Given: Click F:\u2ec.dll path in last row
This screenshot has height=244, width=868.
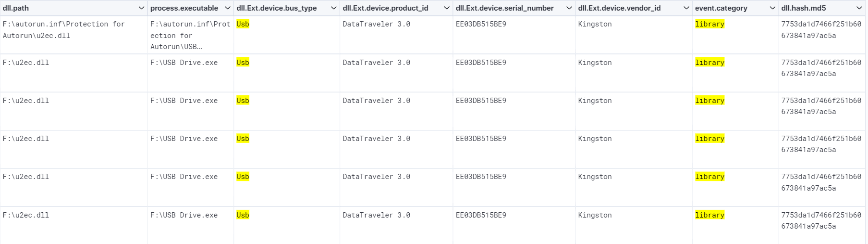Looking at the screenshot, I should [x=26, y=215].
